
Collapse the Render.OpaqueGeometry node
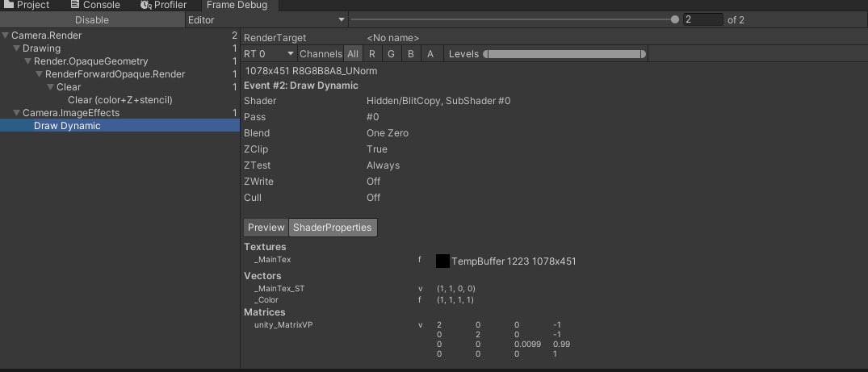[28, 61]
